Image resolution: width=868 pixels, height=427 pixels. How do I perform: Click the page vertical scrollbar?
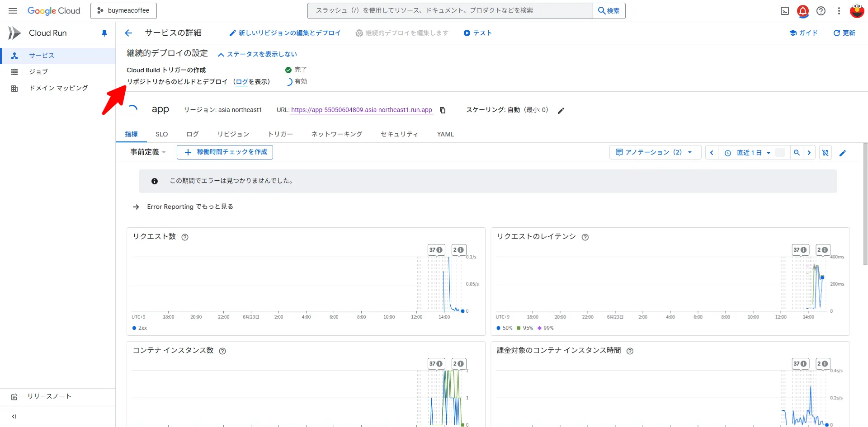[865, 204]
